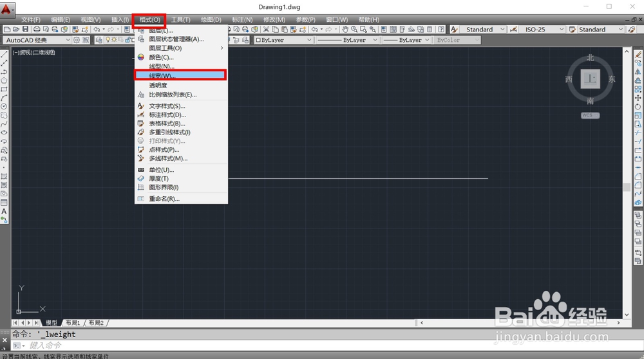Choose 重命名(R)... menu entry
Screen dimensions: 644x359
182,199
